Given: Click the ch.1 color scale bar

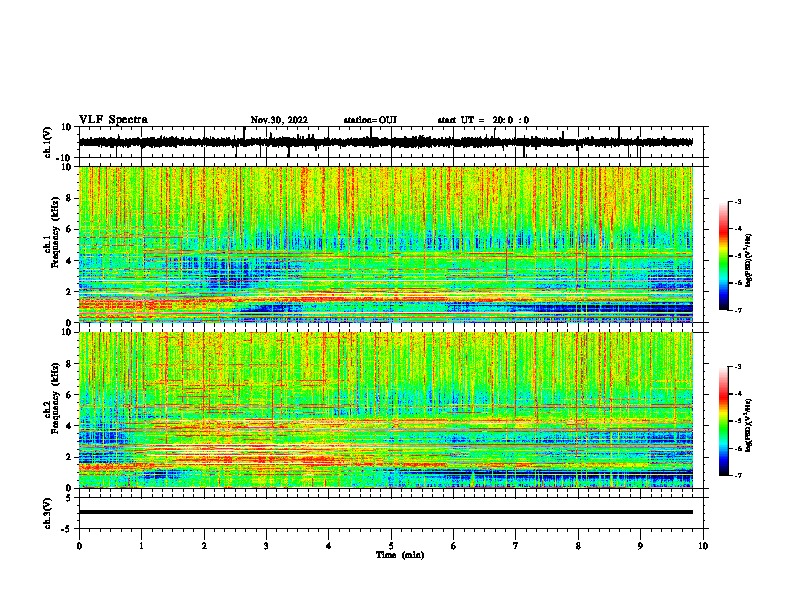Looking at the screenshot, I should 723,256.
